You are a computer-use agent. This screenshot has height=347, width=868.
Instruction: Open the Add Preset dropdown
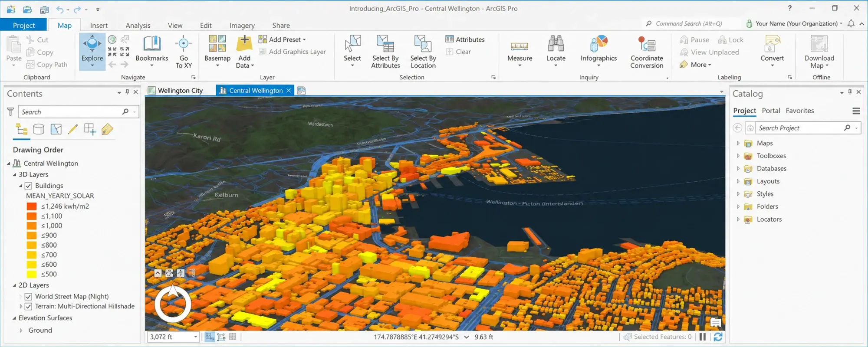(282, 39)
